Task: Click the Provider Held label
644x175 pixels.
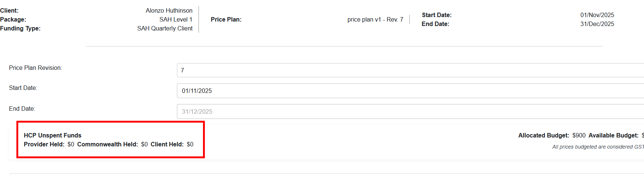Action: coord(44,144)
